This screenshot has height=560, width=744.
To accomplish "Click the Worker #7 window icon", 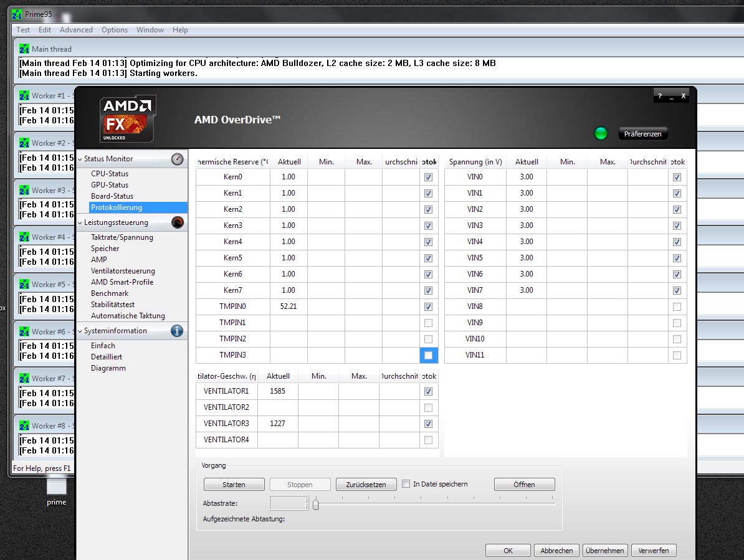I will 24,378.
